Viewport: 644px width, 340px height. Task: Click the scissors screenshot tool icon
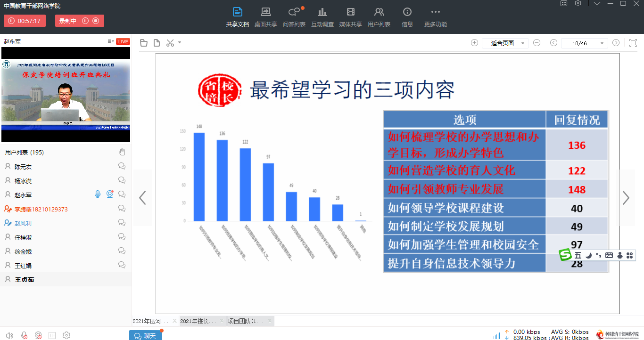click(x=170, y=43)
